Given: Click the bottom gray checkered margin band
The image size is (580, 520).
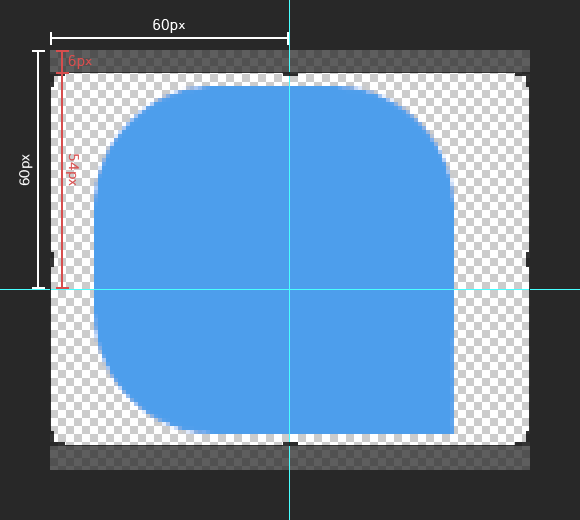Looking at the screenshot, I should click(290, 458).
